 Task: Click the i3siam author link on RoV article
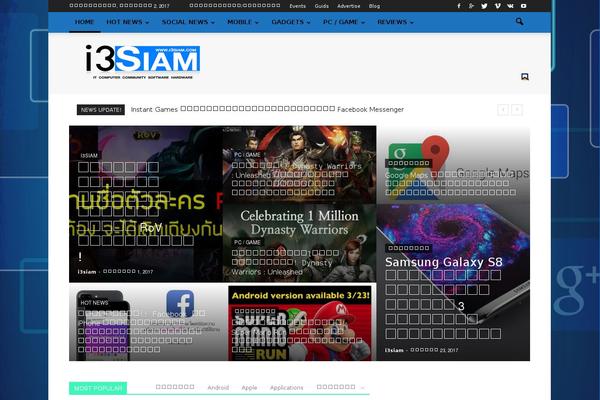[x=87, y=272]
